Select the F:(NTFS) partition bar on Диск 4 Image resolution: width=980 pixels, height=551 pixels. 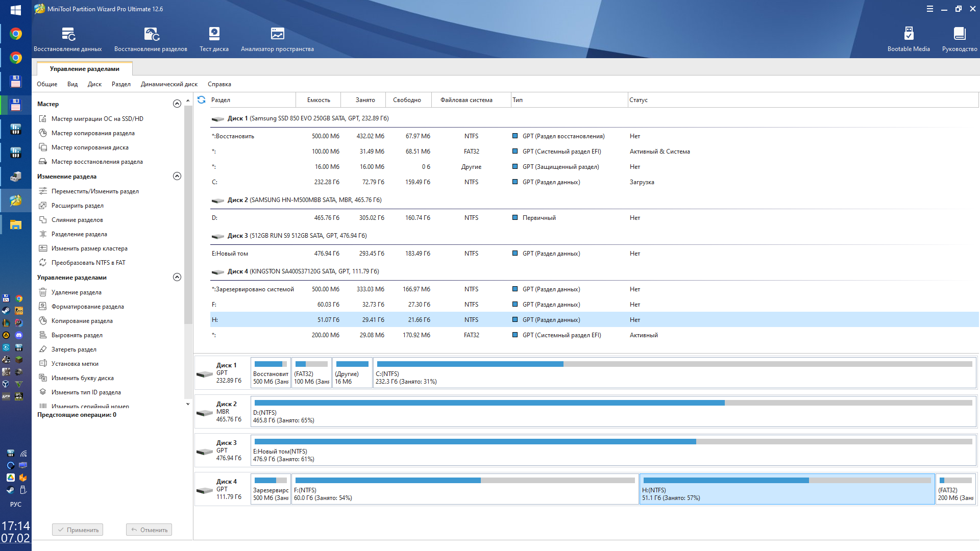tap(464, 489)
